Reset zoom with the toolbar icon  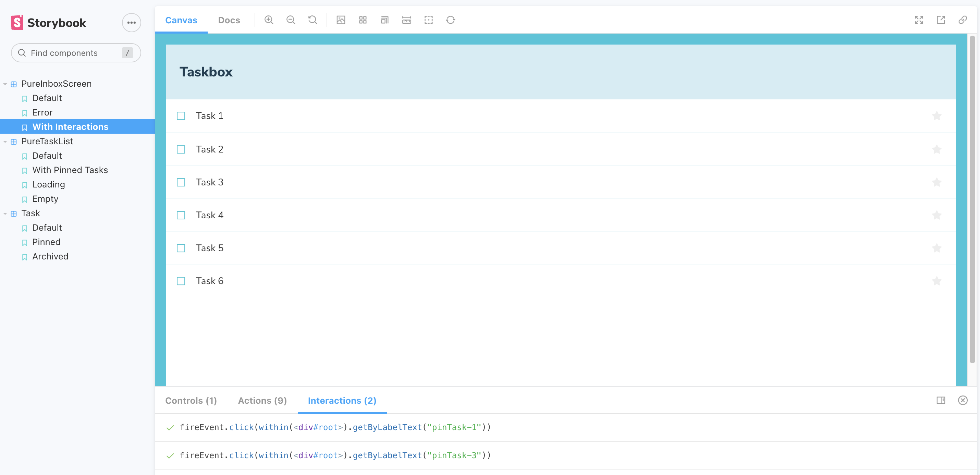(x=313, y=20)
